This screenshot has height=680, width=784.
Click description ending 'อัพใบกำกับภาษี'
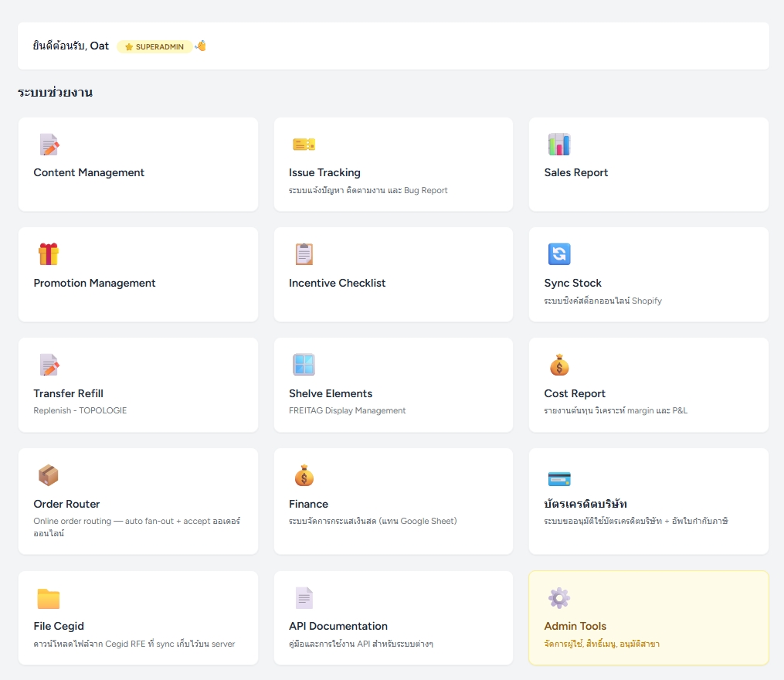pos(636,522)
